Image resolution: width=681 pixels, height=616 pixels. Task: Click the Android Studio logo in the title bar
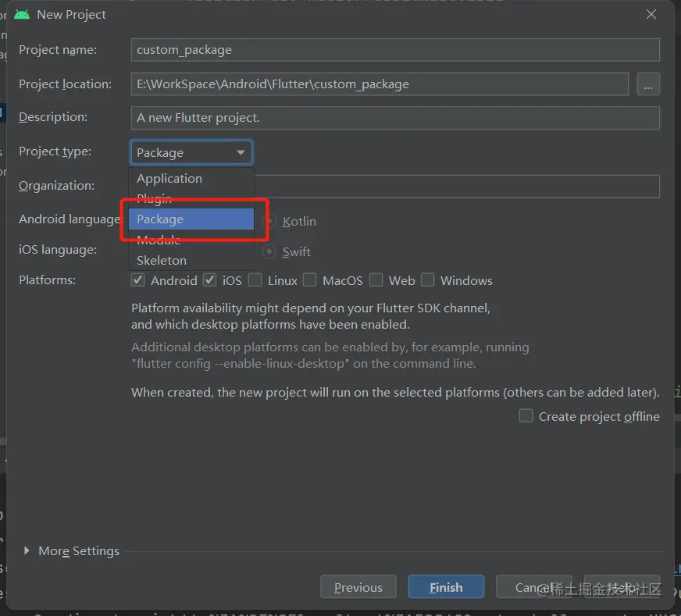tap(22, 15)
